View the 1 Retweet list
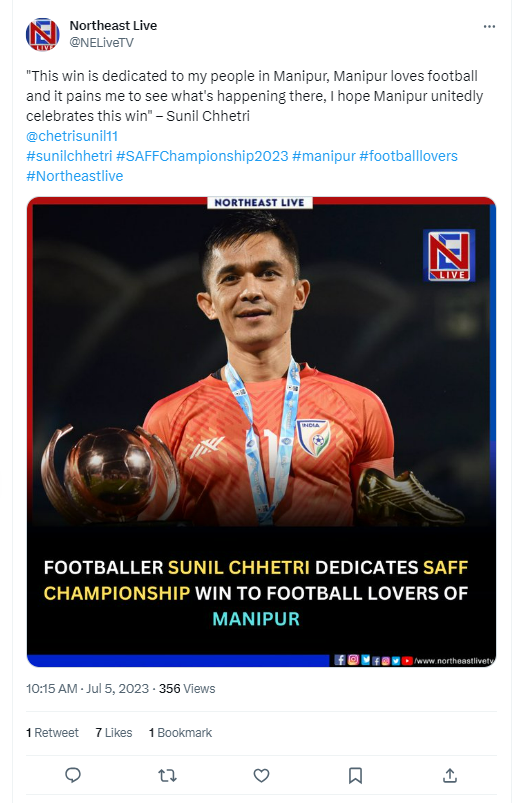 52,733
